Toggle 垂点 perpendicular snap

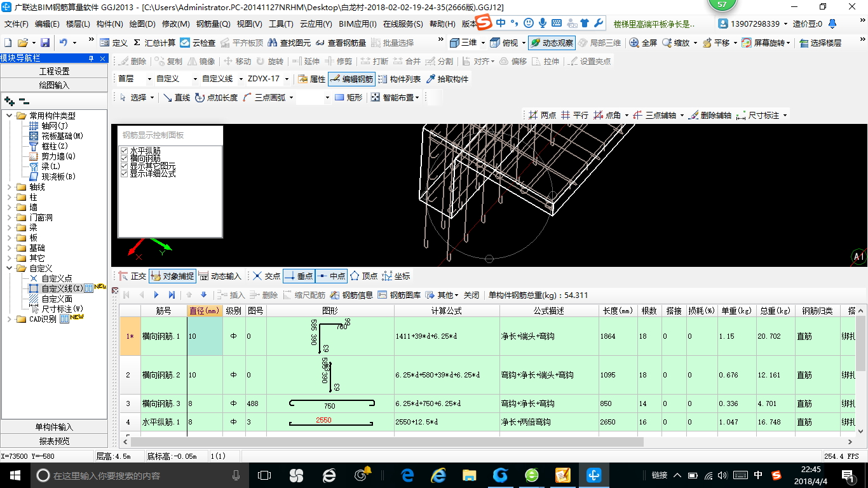click(299, 276)
